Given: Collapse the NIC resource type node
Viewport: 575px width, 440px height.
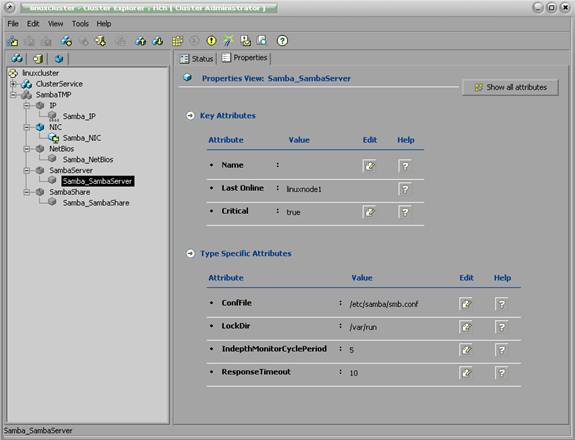Looking at the screenshot, I should click(27, 127).
